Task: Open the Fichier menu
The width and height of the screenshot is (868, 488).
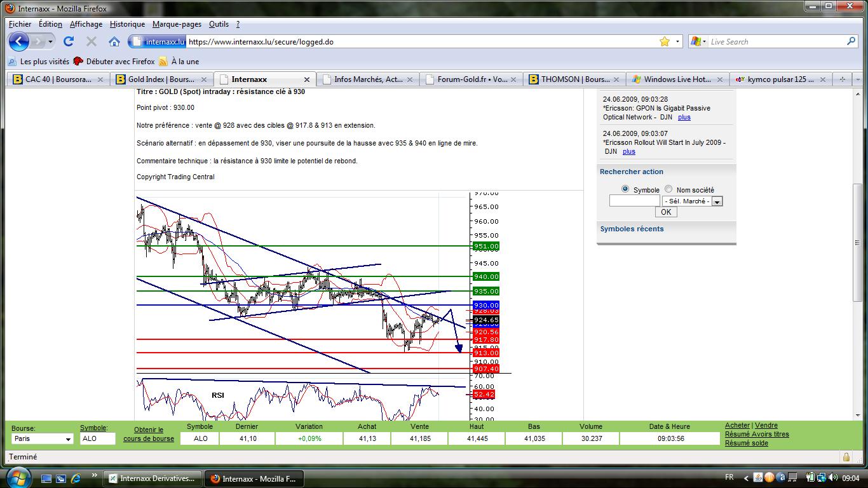Action: (x=20, y=24)
